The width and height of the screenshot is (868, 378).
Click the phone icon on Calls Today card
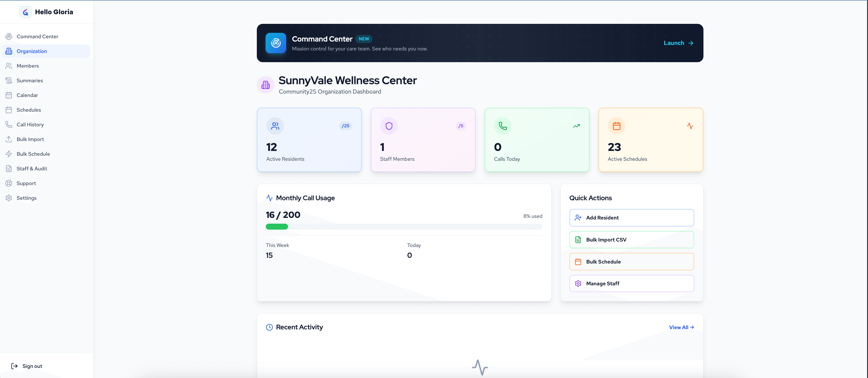(502, 126)
